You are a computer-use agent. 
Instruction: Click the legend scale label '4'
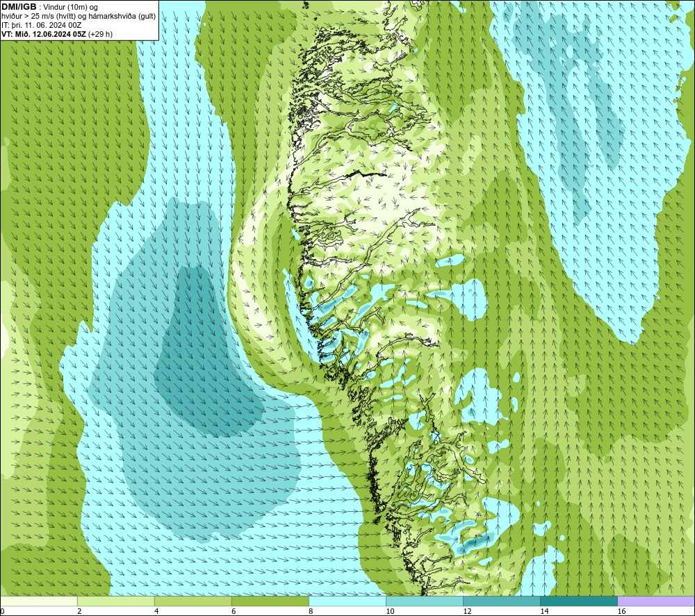click(x=156, y=612)
